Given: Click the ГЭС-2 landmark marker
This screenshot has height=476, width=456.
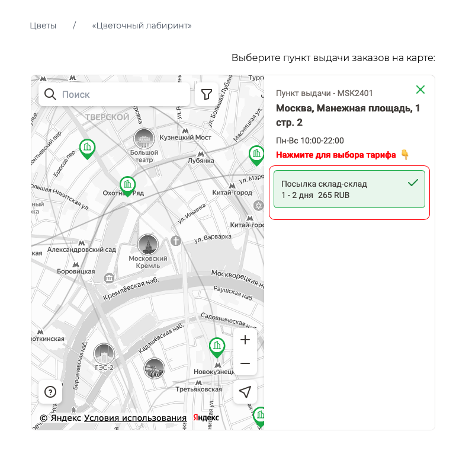Looking at the screenshot, I should pyautogui.click(x=104, y=354).
